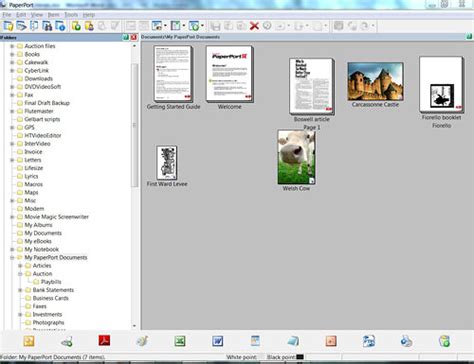Collapse the Auction subfolder
This screenshot has width=474, height=364.
[20, 274]
